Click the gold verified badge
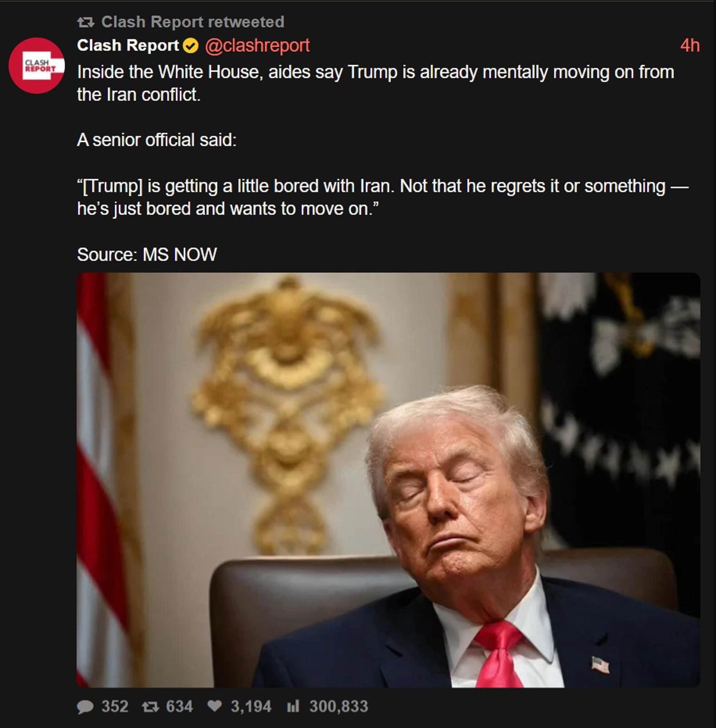 190,46
